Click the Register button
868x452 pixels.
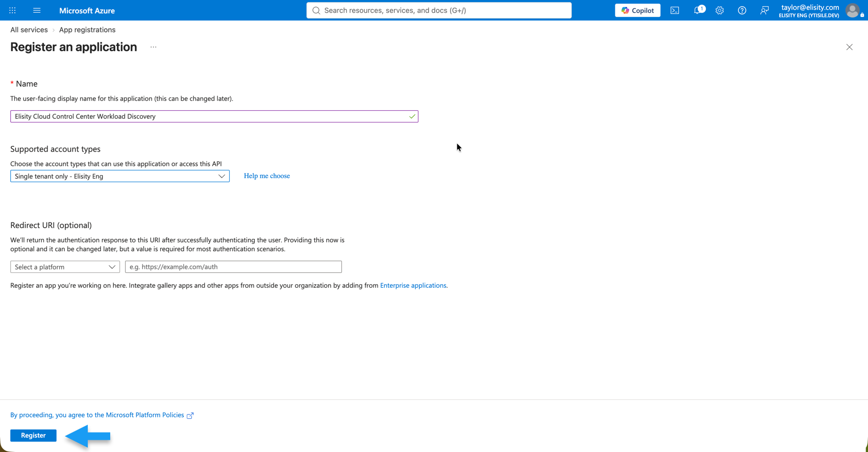(33, 435)
